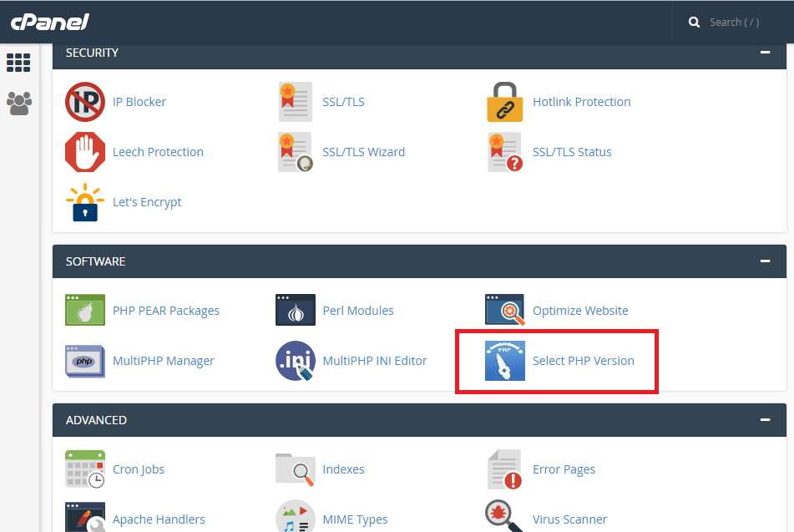Open the Virus Scanner bug icon
The width and height of the screenshot is (794, 532).
tap(503, 516)
